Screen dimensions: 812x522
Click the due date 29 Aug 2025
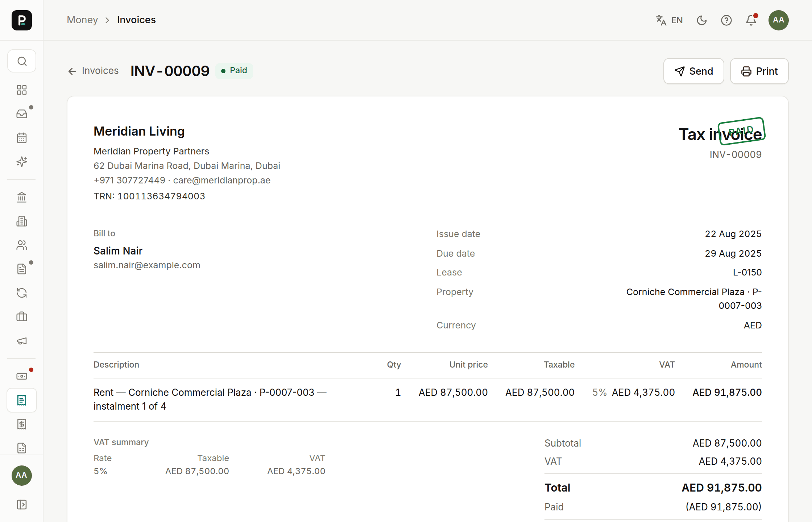point(733,253)
